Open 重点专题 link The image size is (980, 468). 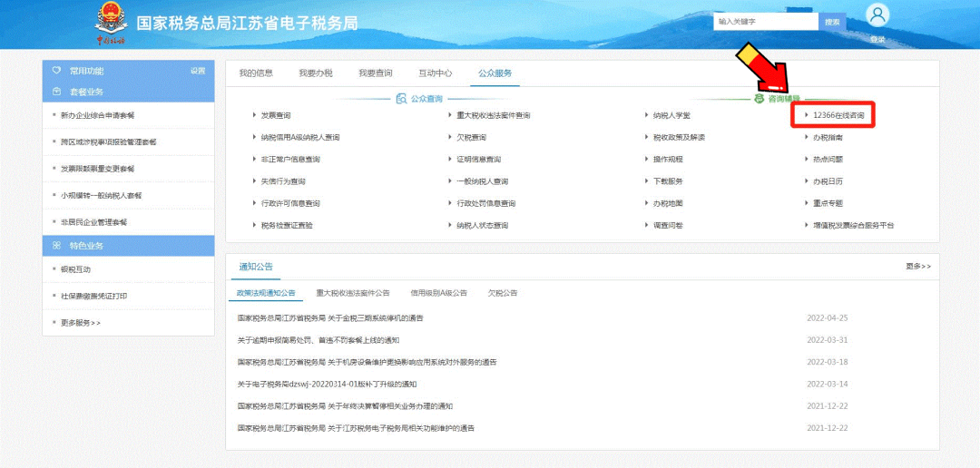pos(828,203)
